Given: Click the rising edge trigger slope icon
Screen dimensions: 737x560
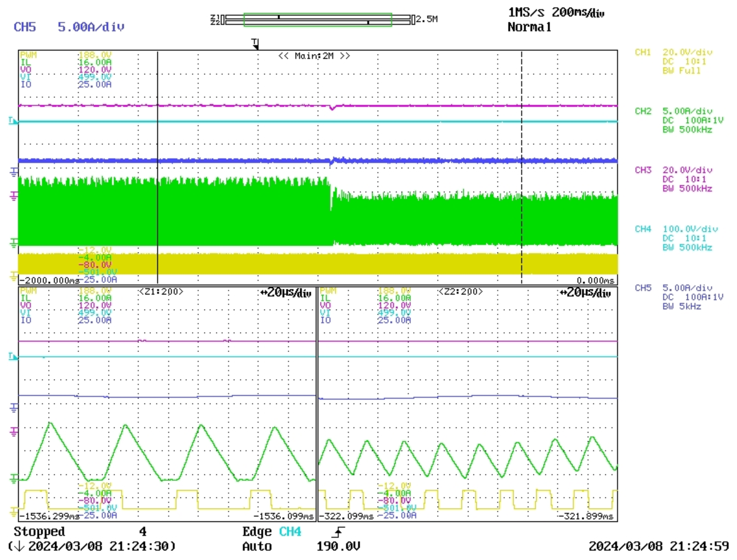Looking at the screenshot, I should (x=339, y=532).
